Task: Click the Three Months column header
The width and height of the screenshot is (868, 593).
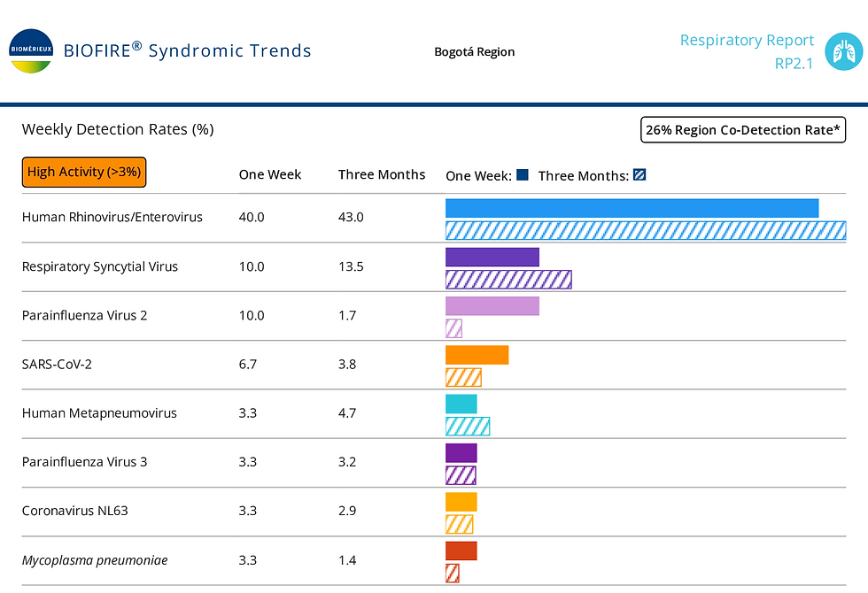Action: tap(382, 174)
